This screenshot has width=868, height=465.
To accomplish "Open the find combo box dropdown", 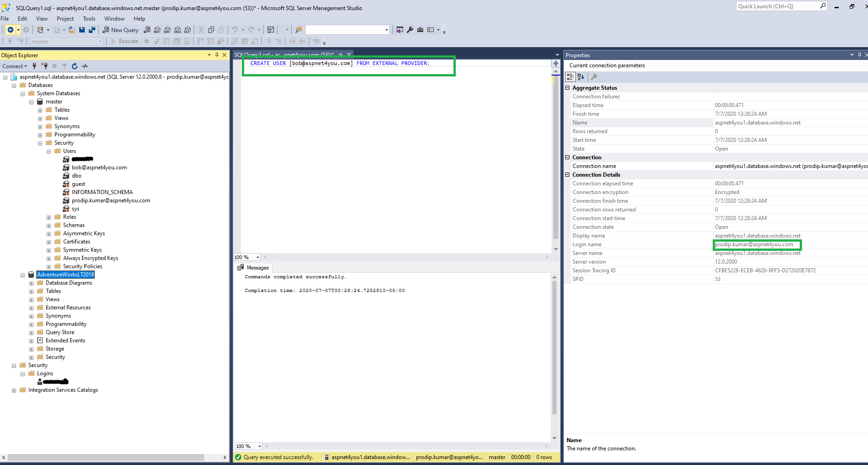I will (x=387, y=30).
